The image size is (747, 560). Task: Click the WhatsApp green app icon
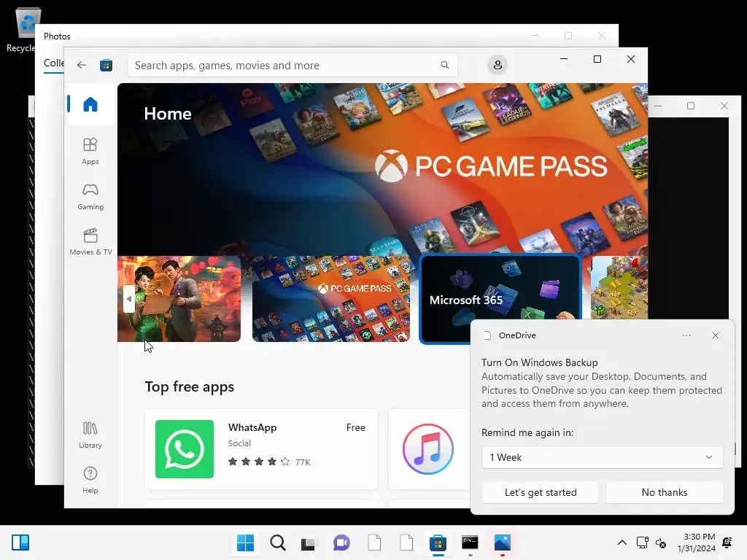[185, 449]
